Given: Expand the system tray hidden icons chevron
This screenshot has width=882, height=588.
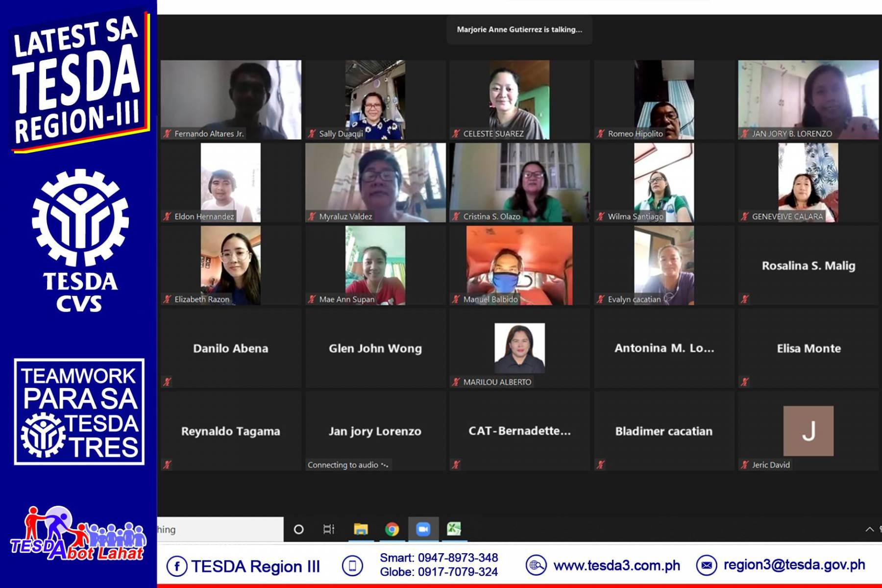Looking at the screenshot, I should 870,529.
